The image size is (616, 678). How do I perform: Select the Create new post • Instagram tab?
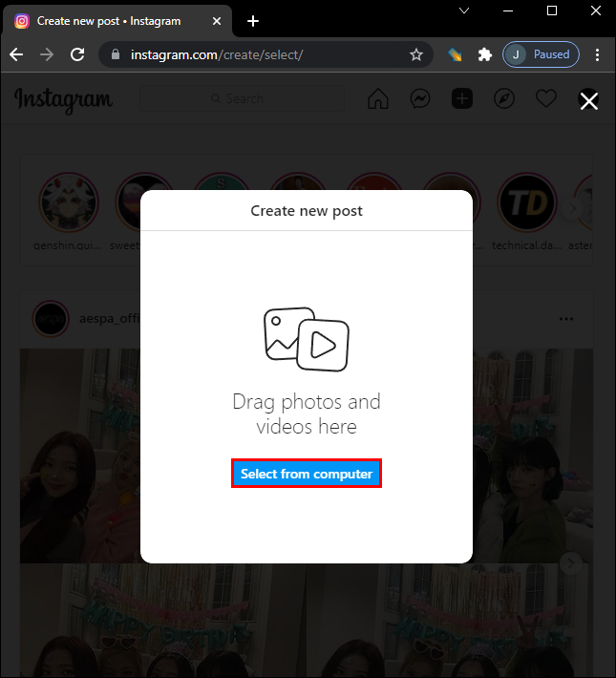[x=117, y=21]
